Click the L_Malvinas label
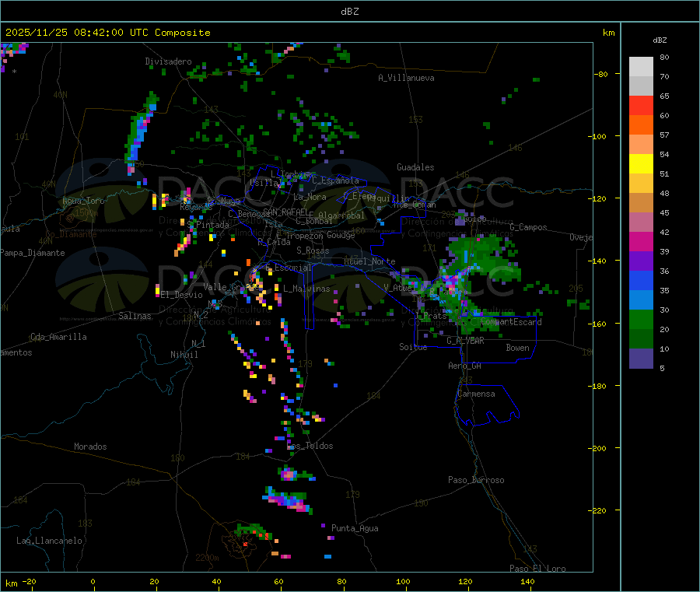This screenshot has height=592, width=700. [306, 289]
